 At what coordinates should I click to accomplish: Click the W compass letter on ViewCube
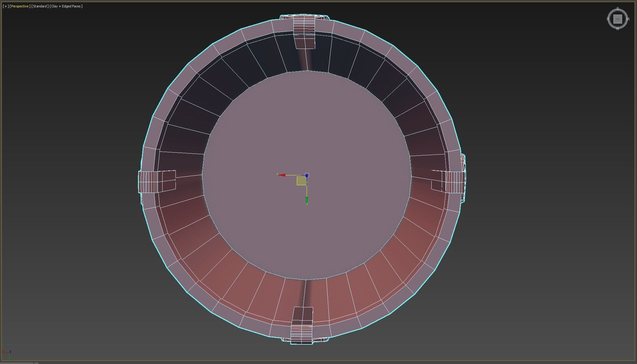(628, 19)
